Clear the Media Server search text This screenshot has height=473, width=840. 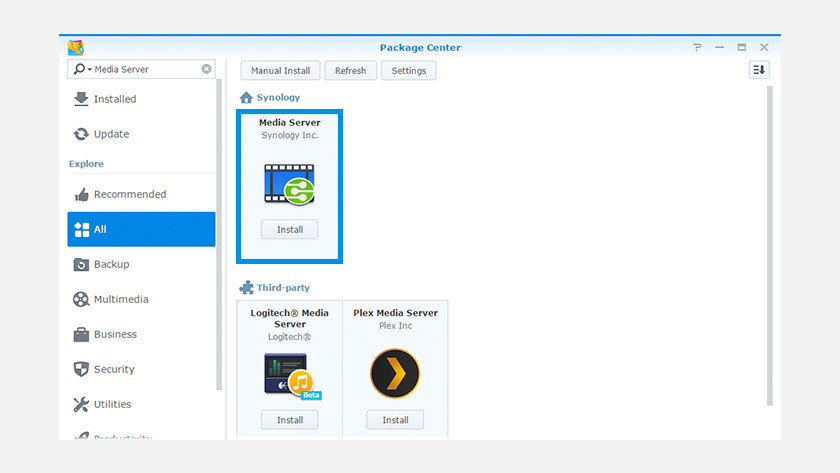206,69
